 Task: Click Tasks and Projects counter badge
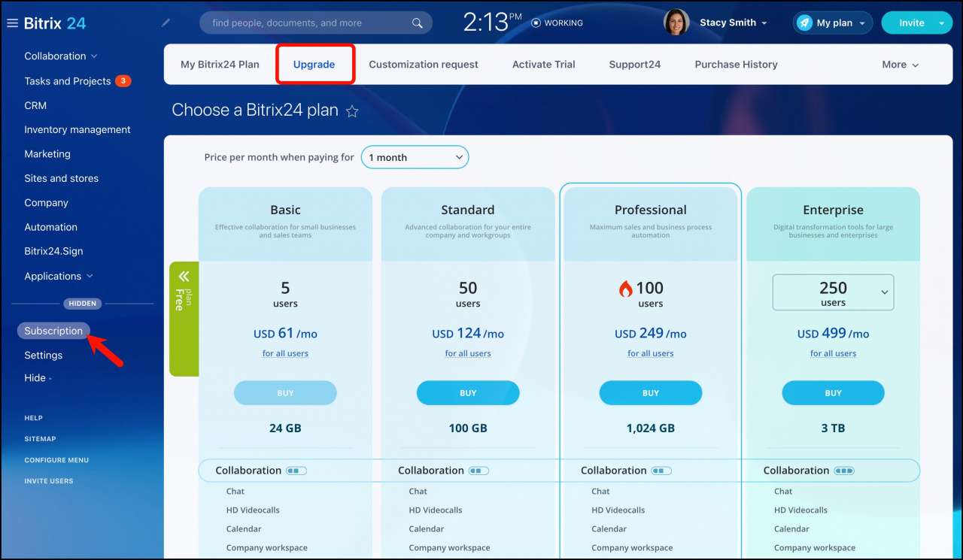pos(123,81)
